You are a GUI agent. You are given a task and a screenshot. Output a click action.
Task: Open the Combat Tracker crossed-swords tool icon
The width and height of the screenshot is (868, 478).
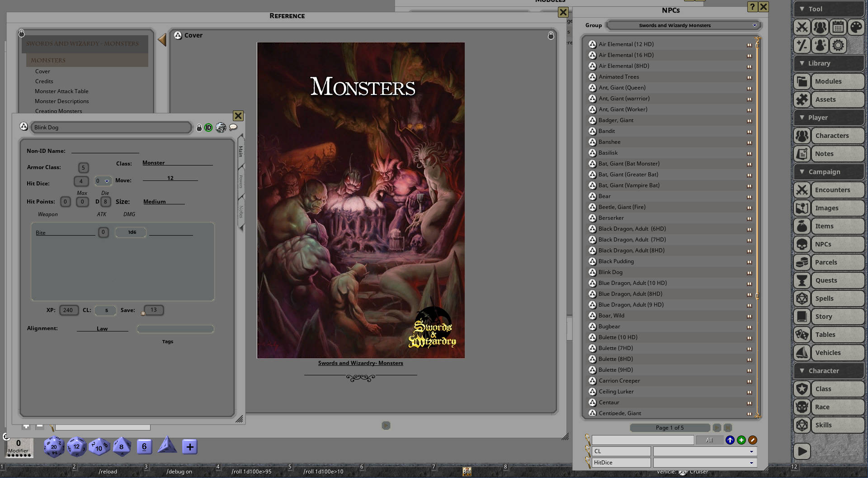click(802, 27)
